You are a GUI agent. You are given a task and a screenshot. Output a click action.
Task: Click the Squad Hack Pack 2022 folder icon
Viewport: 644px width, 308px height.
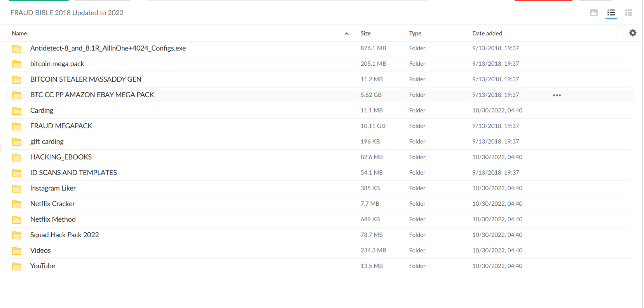click(17, 235)
